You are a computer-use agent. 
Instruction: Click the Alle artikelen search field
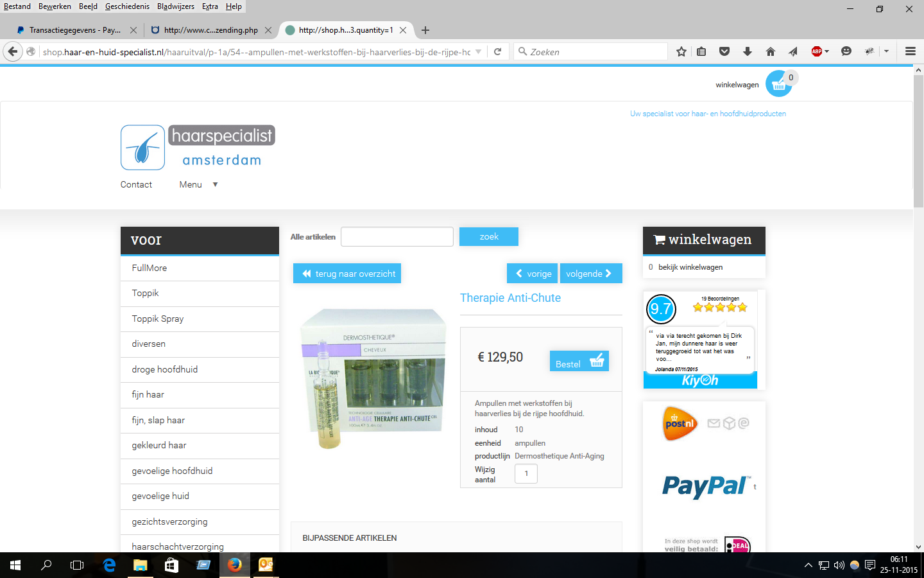coord(397,236)
